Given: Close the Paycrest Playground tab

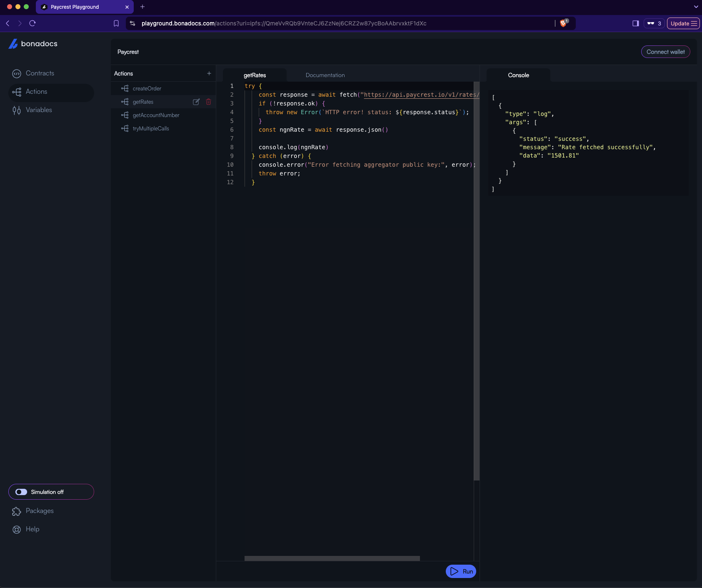Looking at the screenshot, I should [x=127, y=7].
